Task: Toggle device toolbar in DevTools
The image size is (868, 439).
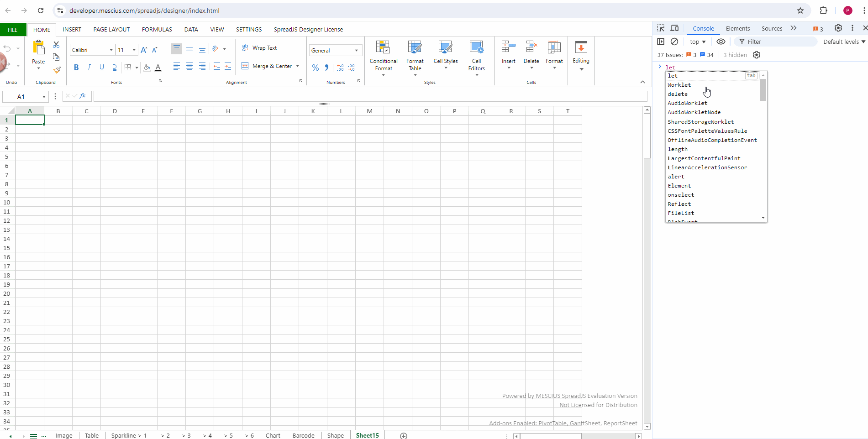Action: click(x=674, y=28)
